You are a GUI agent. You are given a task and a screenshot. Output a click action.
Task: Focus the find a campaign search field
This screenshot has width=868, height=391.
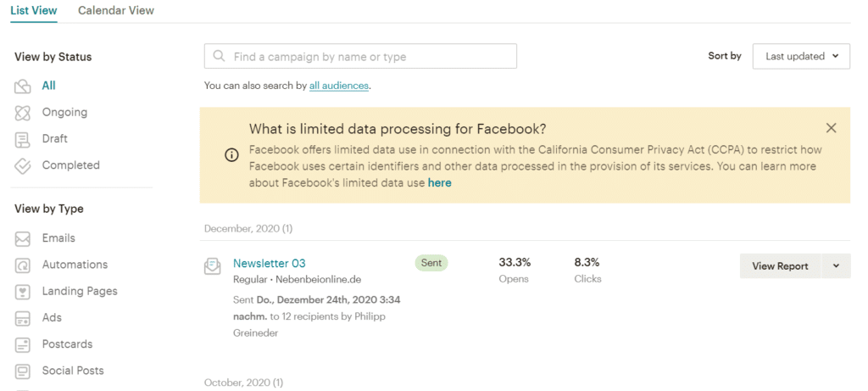360,57
